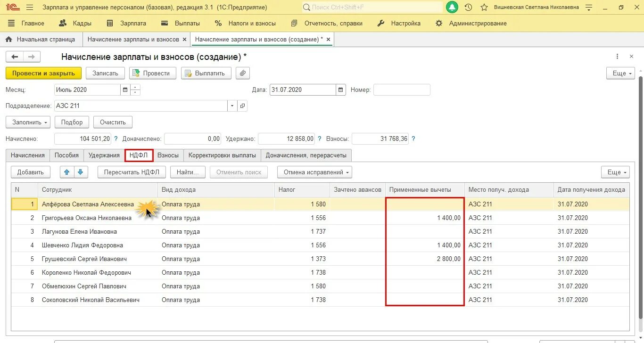The height and width of the screenshot is (343, 644).
Task: Open the history clock icon
Action: pyautogui.click(x=468, y=8)
